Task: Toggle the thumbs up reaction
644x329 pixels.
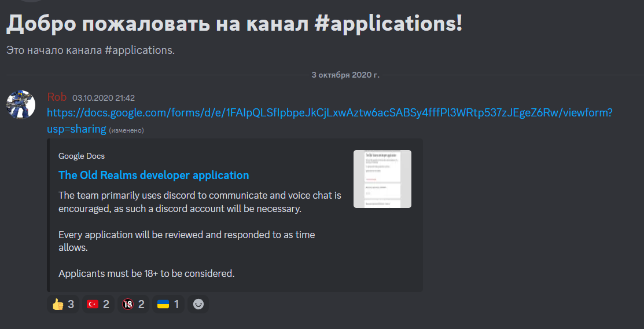Action: click(x=63, y=304)
